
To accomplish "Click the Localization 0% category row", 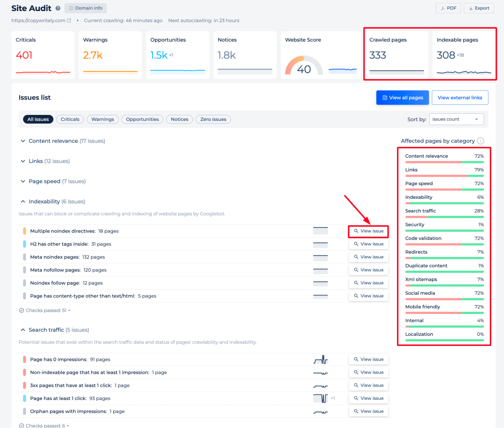I will click(444, 337).
